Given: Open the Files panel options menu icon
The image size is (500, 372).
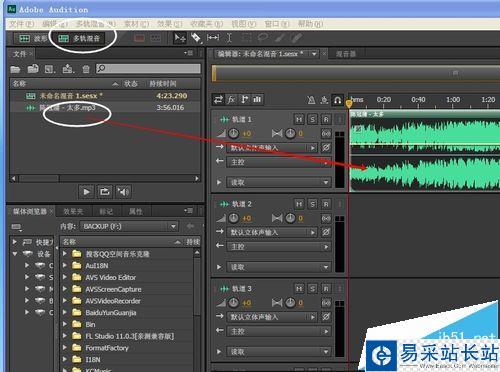Looking at the screenshot, I should coord(188,53).
